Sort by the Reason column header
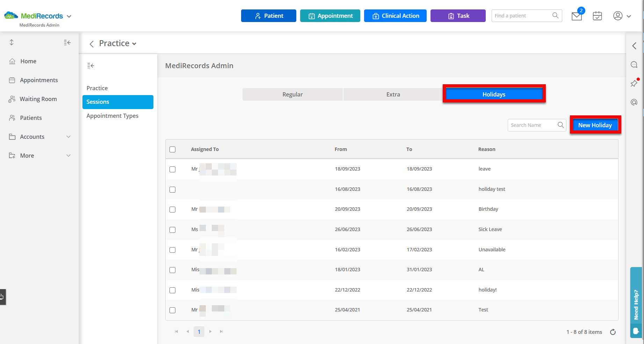 click(487, 149)
